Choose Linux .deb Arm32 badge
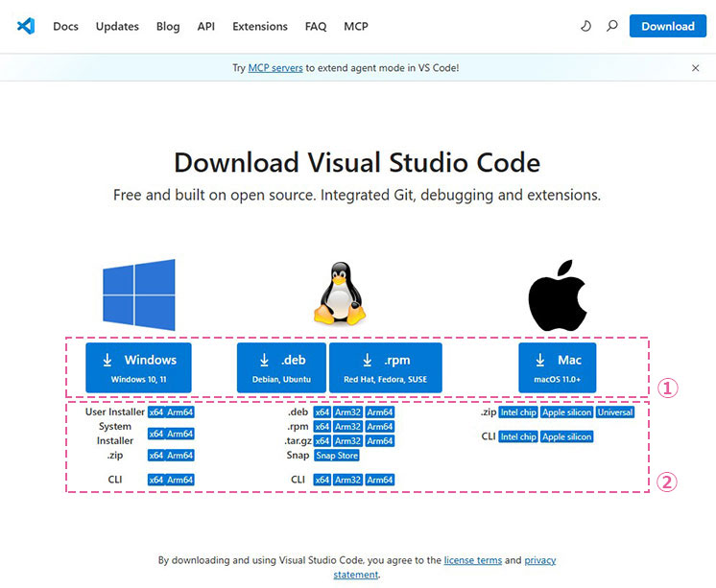716x588 pixels. coord(348,412)
